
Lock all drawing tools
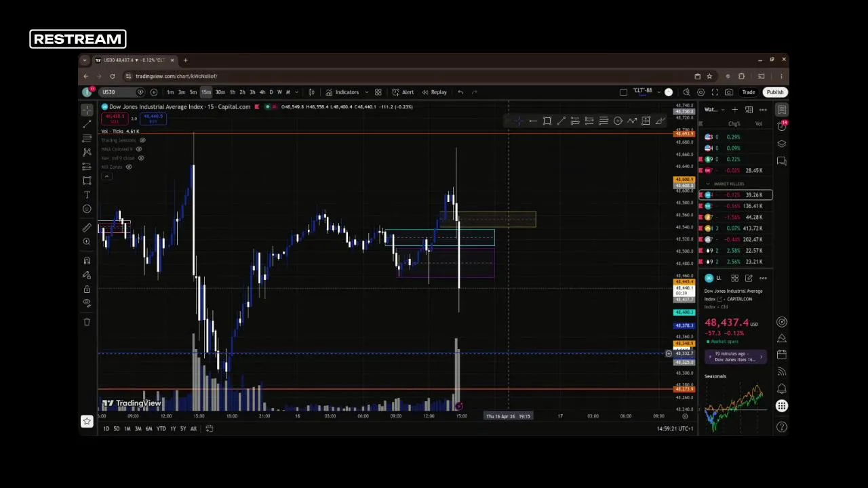click(87, 289)
